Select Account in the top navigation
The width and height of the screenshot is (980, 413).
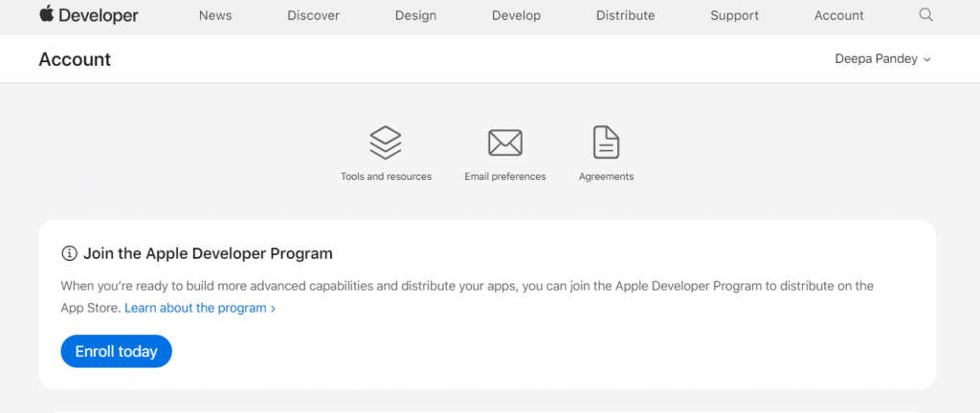[x=838, y=15]
